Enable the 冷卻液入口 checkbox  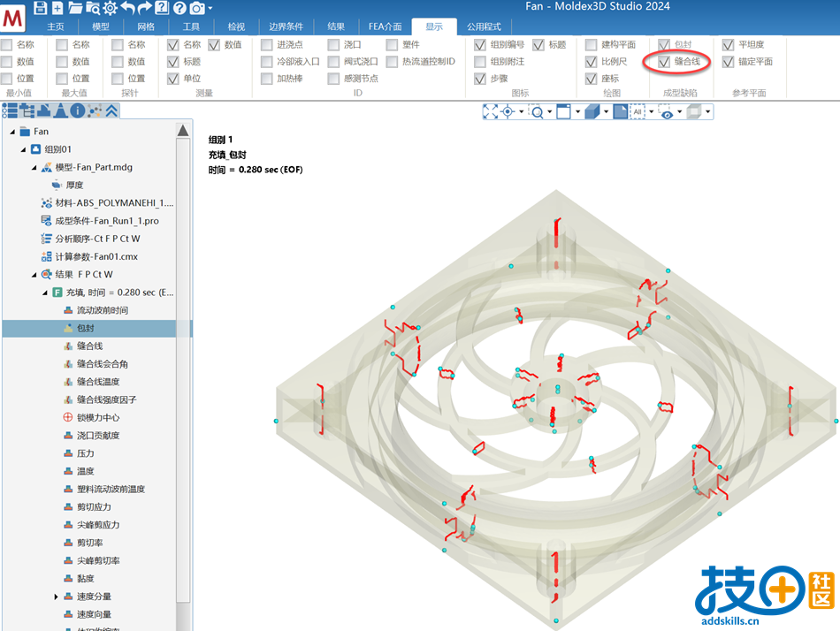pos(266,62)
